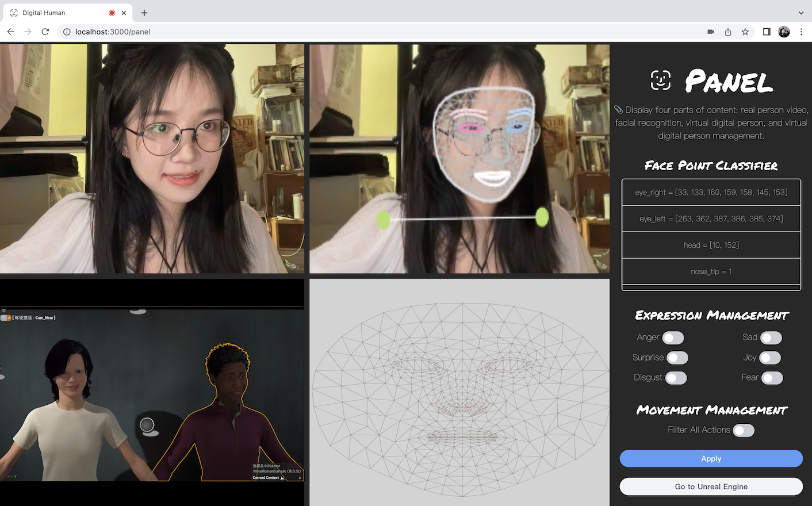Open a new tab with the plus button
The width and height of the screenshot is (812, 506).
tap(144, 13)
